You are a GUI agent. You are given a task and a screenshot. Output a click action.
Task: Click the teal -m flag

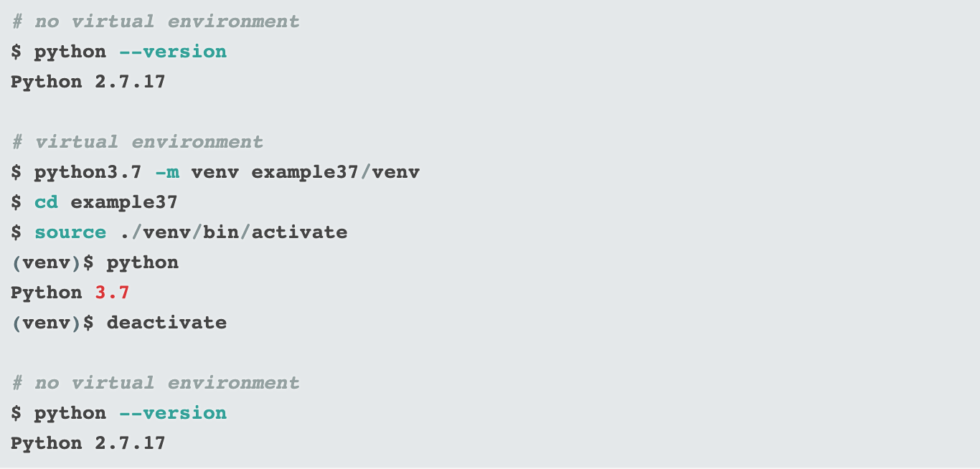coord(167,172)
